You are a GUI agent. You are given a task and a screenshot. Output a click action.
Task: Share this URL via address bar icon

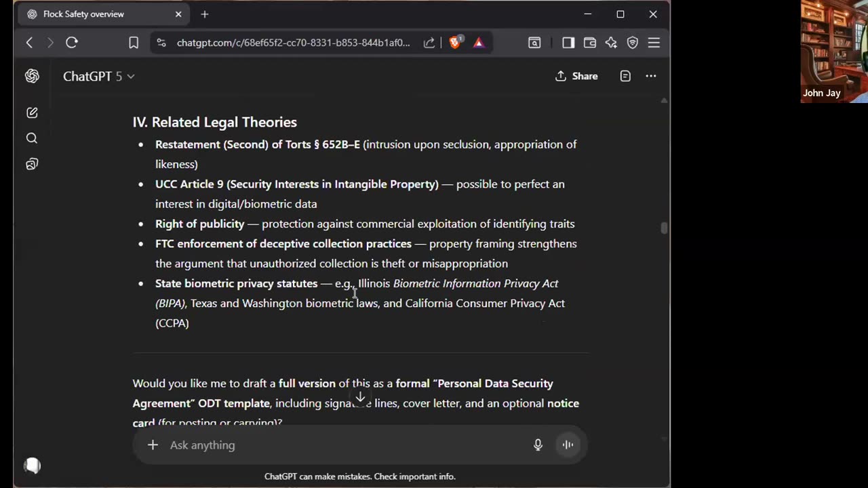pyautogui.click(x=429, y=43)
